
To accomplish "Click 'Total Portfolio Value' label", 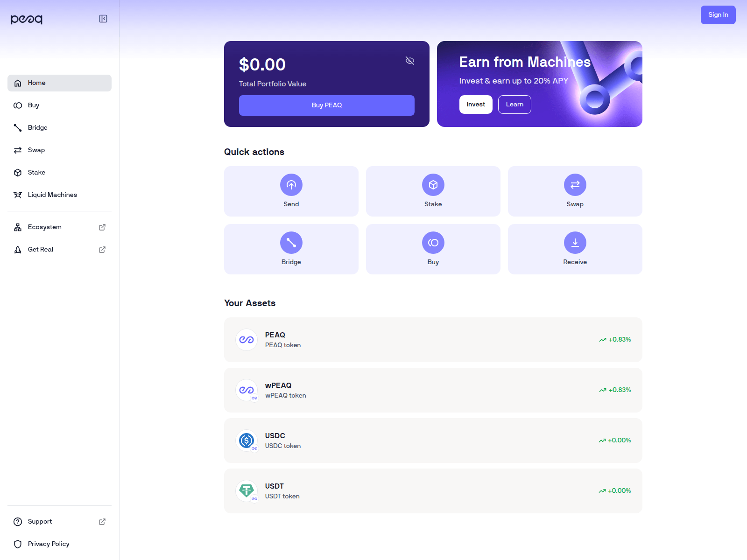I will 273,84.
